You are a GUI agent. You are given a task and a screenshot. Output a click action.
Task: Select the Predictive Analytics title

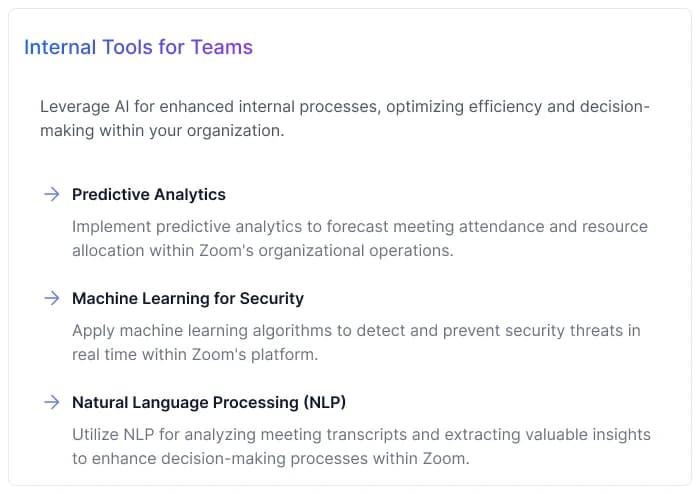pyautogui.click(x=149, y=194)
